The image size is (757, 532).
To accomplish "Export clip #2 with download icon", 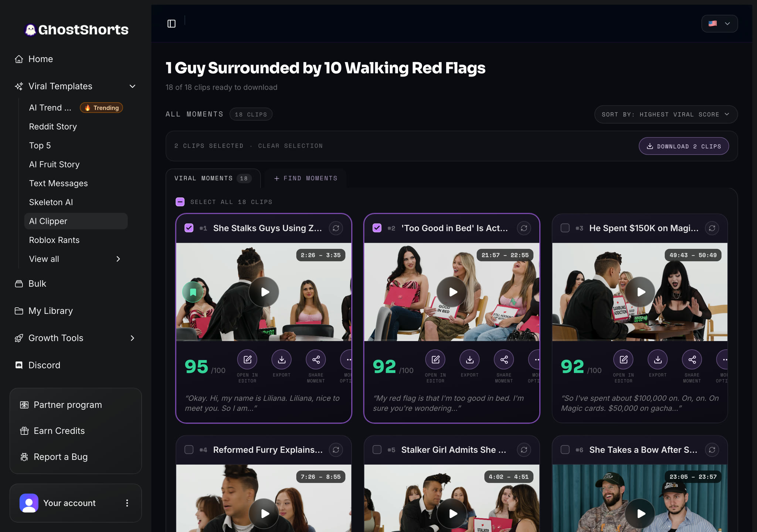I will [470, 359].
